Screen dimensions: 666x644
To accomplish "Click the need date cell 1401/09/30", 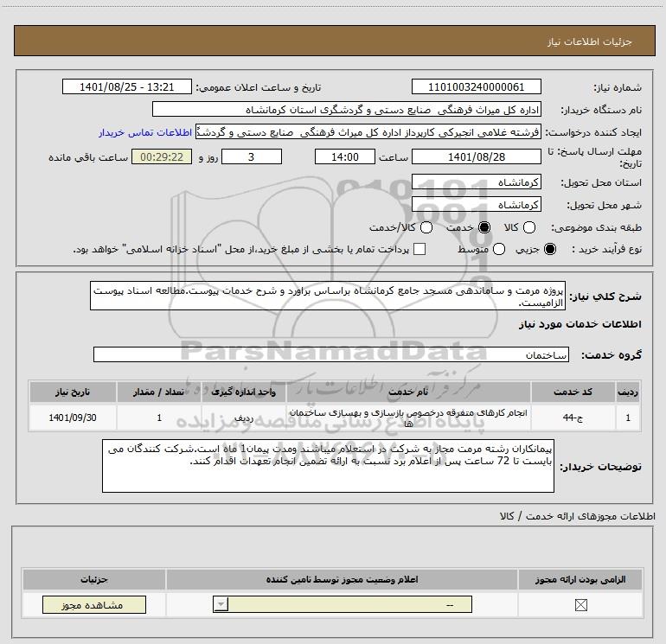I will click(73, 418).
